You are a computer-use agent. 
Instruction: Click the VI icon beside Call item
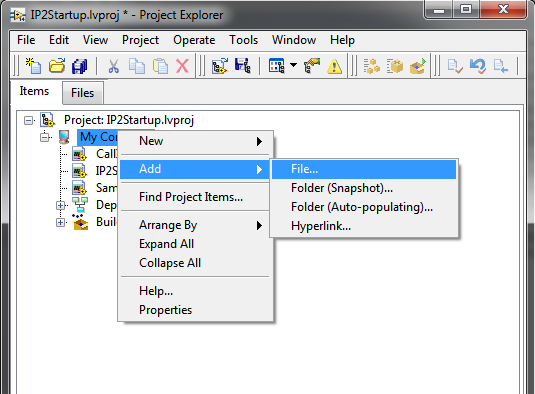pos(79,154)
